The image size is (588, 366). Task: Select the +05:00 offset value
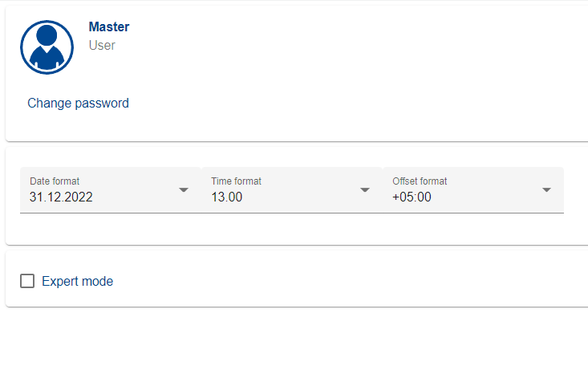(412, 197)
